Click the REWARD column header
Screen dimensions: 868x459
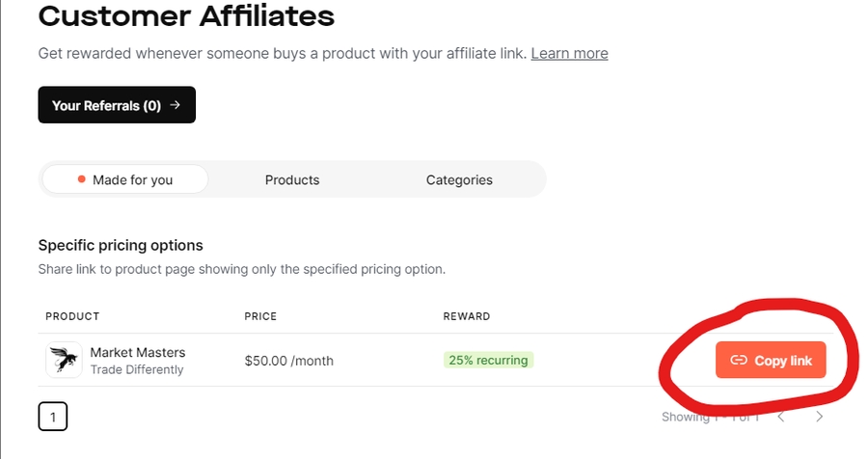tap(467, 316)
